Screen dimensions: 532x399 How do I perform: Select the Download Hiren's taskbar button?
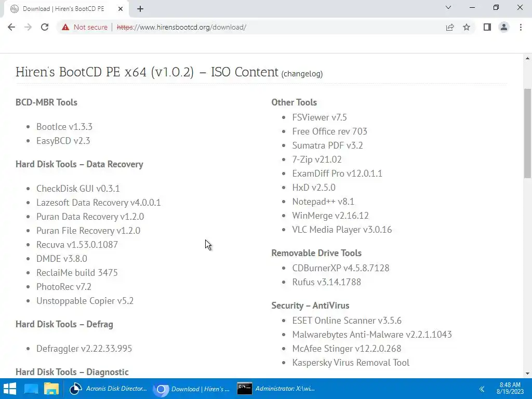pos(192,389)
